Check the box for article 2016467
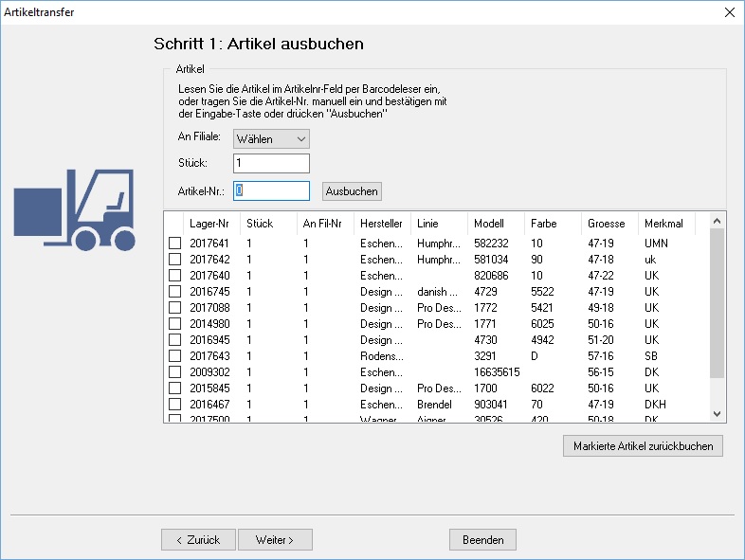 (x=174, y=405)
